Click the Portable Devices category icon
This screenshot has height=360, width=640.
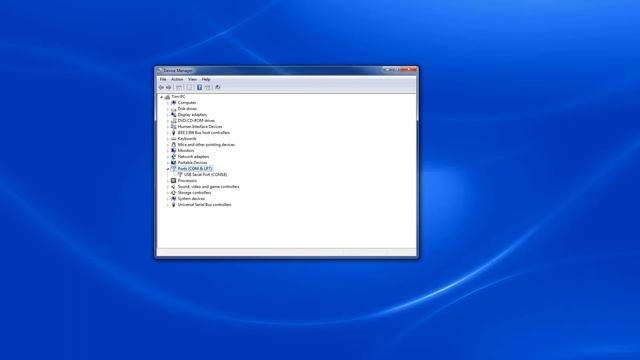[173, 163]
